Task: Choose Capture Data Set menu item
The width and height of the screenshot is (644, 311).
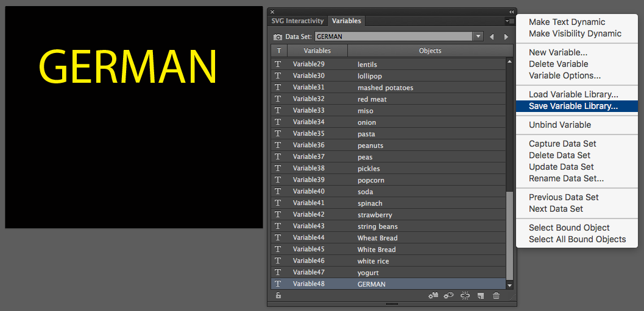Action: coord(562,144)
